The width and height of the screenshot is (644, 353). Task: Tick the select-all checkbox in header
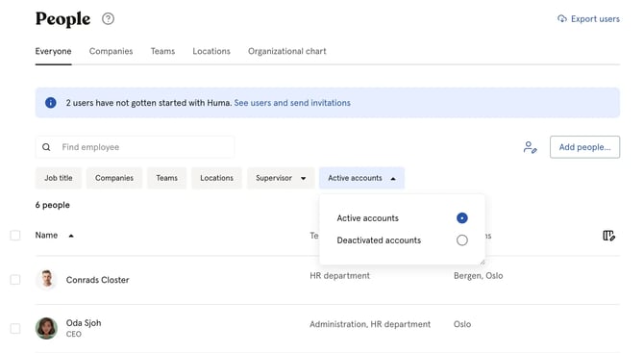(x=15, y=236)
